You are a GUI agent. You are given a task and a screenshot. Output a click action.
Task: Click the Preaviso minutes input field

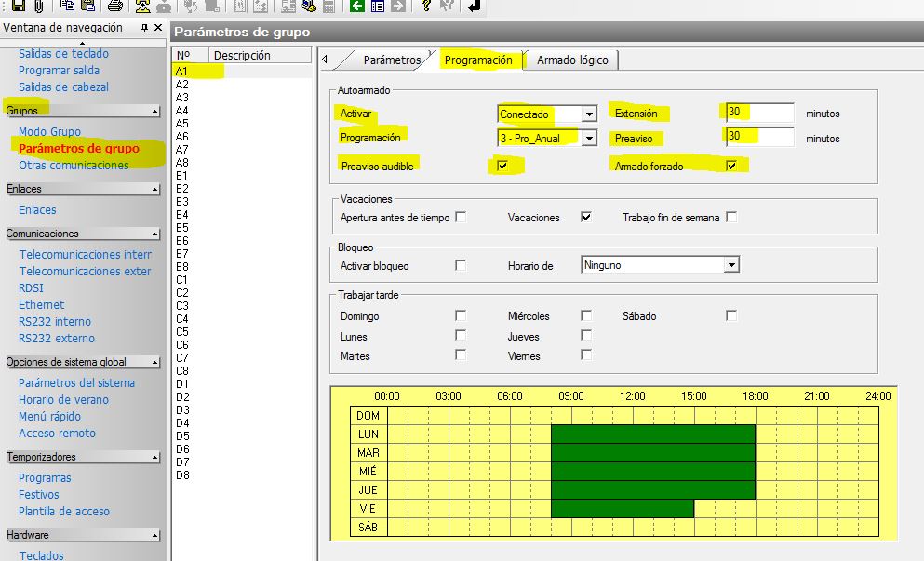coord(759,137)
